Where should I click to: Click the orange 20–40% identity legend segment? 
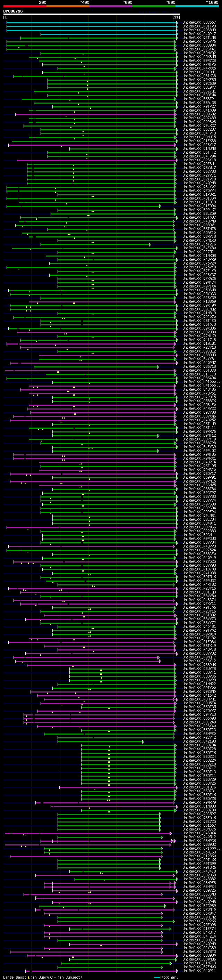tap(68, 6)
